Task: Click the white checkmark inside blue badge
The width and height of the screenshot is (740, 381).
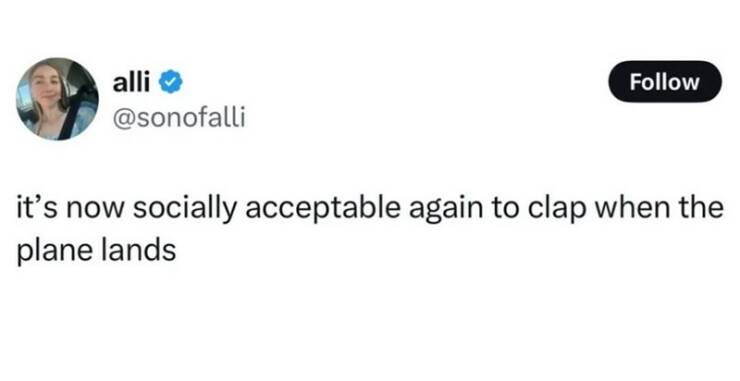Action: tap(170, 83)
